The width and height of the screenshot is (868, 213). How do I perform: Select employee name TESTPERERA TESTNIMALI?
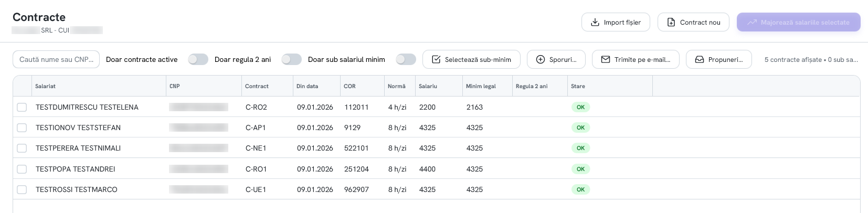click(x=78, y=148)
